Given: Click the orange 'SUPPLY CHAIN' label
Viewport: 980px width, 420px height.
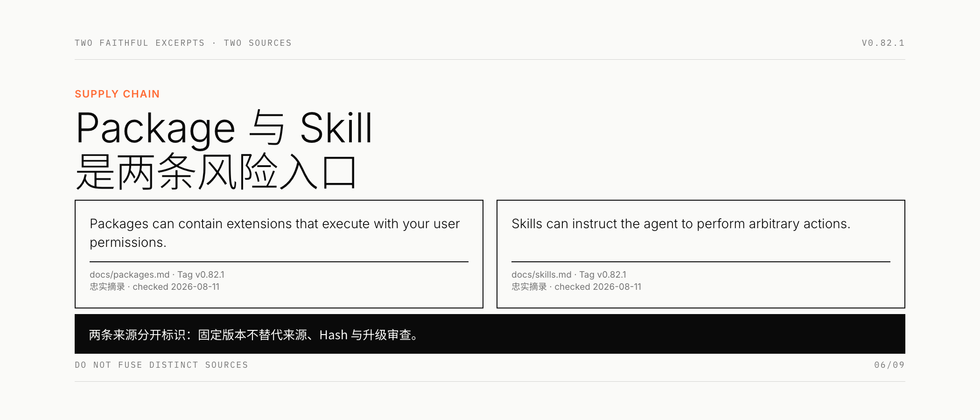Looking at the screenshot, I should click(x=117, y=94).
